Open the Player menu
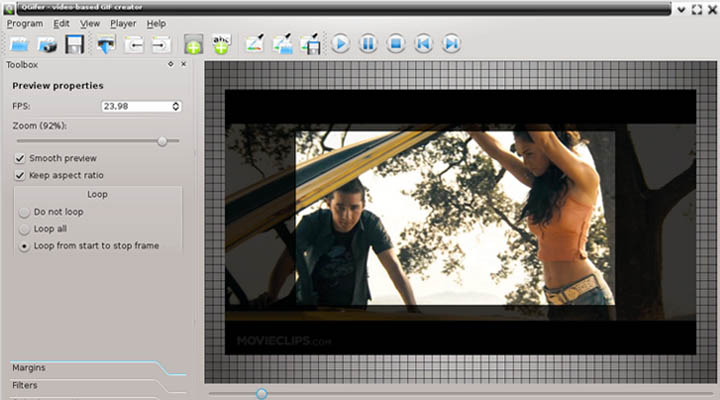 coord(123,23)
